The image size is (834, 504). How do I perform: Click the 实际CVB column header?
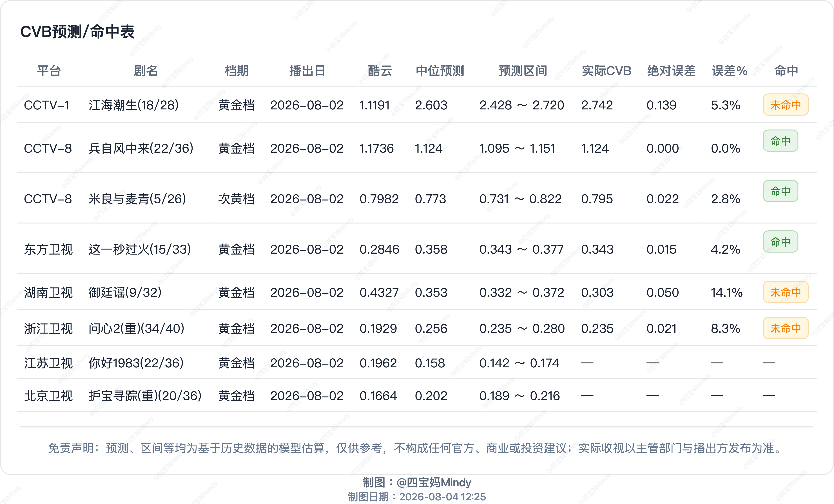click(x=606, y=71)
